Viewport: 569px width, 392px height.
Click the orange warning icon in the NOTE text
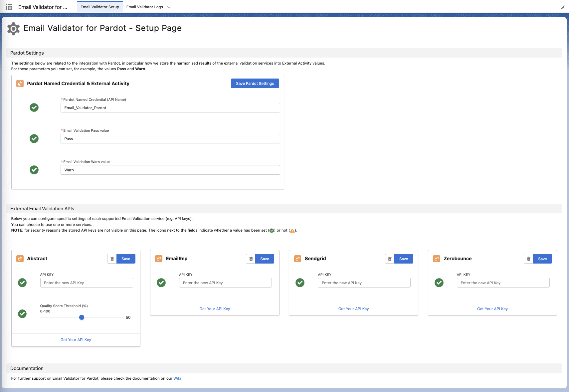(x=292, y=231)
